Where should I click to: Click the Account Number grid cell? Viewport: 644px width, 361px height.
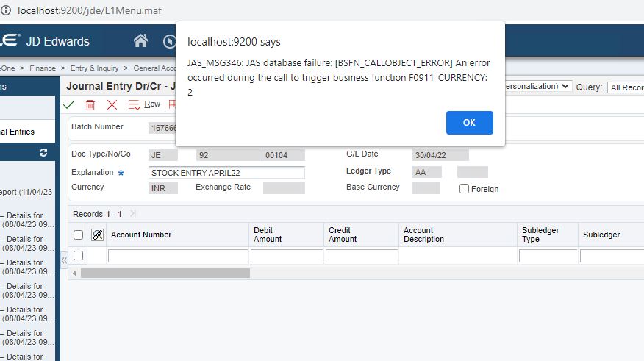coord(178,256)
